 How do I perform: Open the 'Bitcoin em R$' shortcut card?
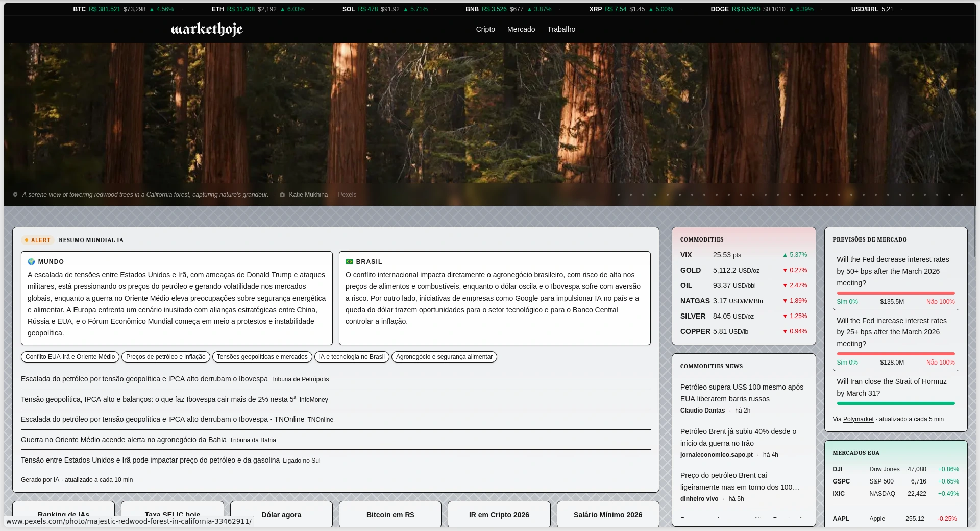[x=390, y=514]
